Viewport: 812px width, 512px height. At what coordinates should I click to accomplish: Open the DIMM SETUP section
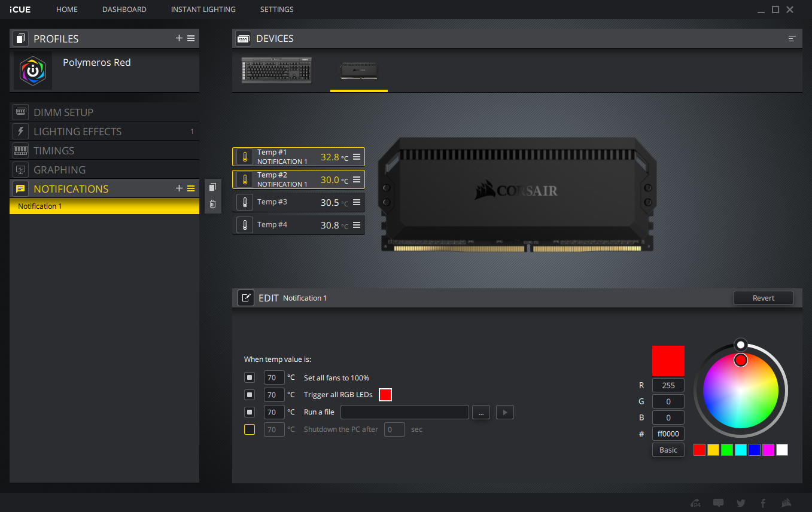click(x=105, y=112)
